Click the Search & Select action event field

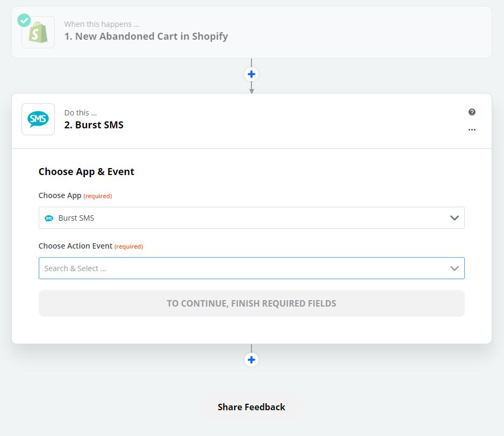(251, 268)
